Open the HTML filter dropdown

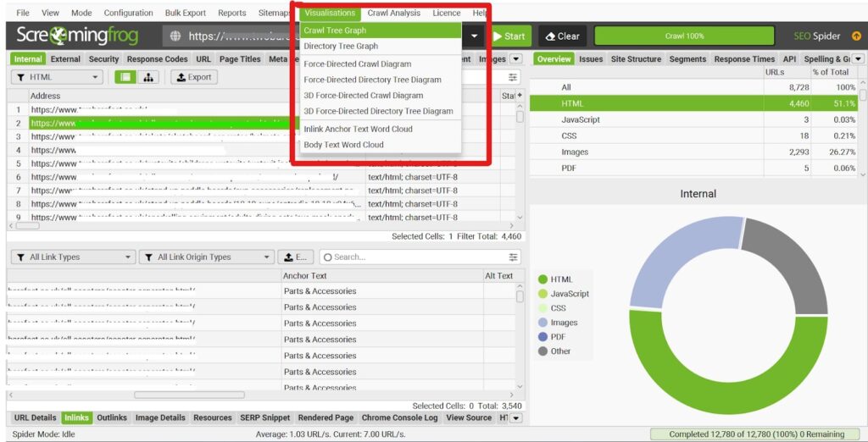coord(57,77)
